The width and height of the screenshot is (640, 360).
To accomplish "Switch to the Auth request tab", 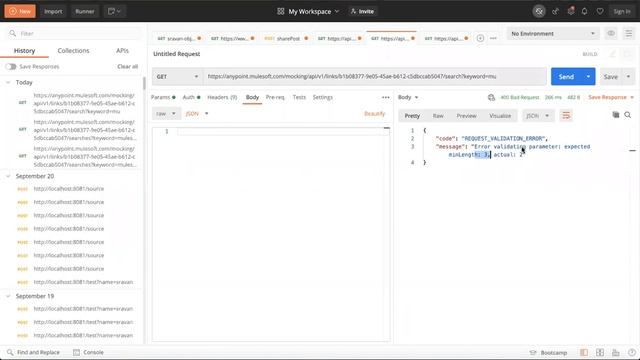I will (x=191, y=97).
